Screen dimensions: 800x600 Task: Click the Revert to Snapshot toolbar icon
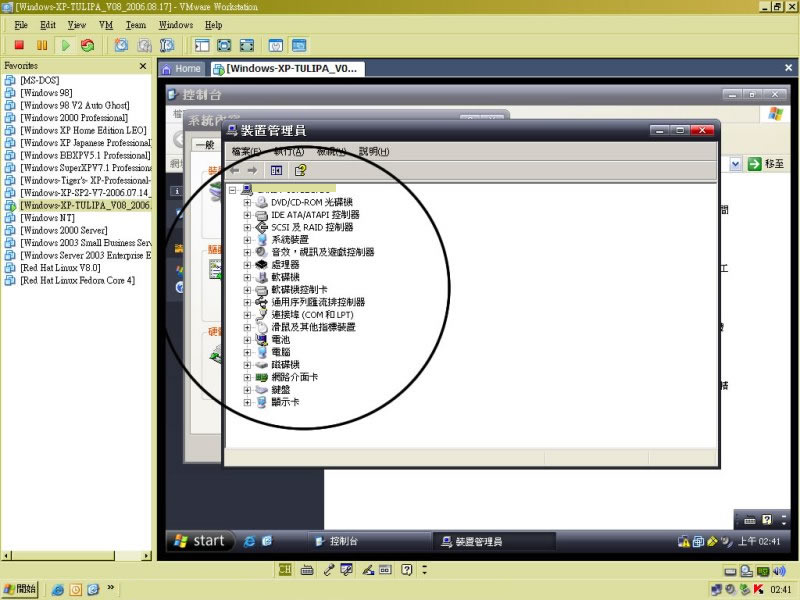click(x=144, y=45)
